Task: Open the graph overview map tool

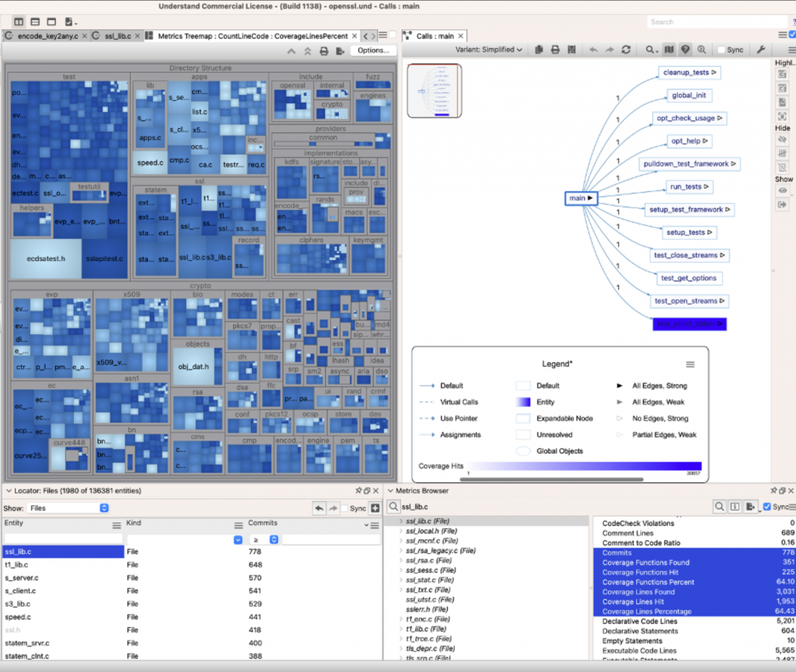Action: tap(669, 49)
